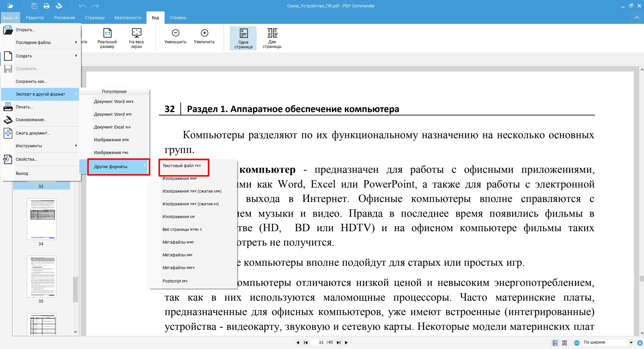
Task: Export as Изображения JPEG
Action: coord(114,140)
